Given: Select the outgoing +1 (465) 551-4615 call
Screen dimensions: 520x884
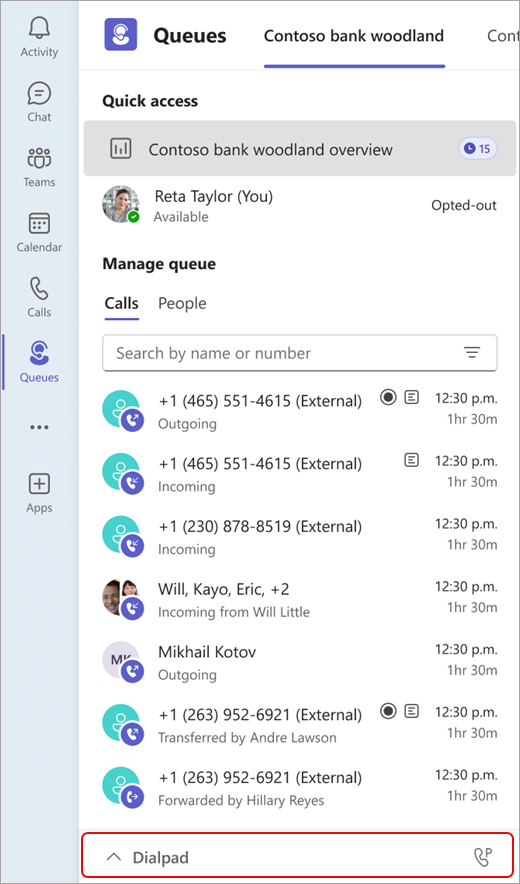Looking at the screenshot, I should click(x=299, y=410).
